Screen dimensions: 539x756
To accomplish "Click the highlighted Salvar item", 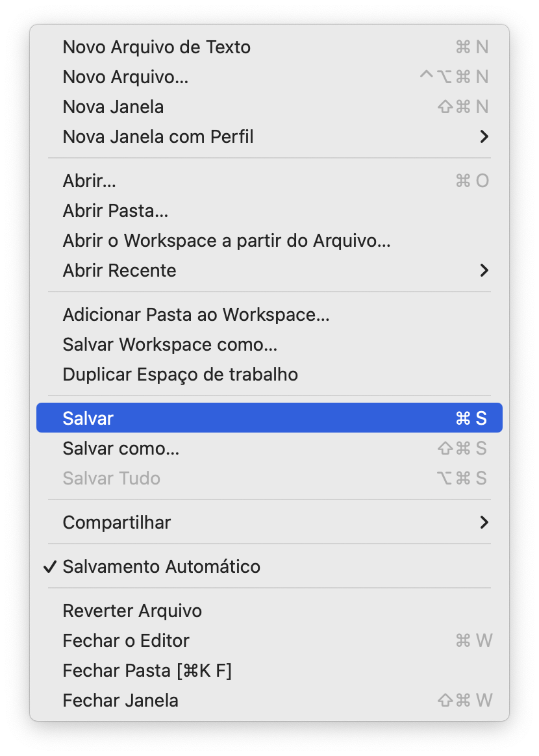I will [x=88, y=418].
